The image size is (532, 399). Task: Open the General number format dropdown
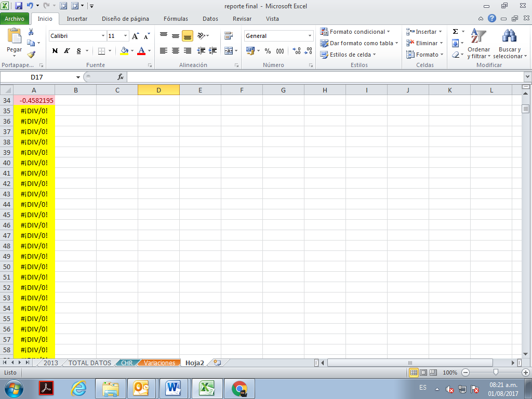click(310, 36)
